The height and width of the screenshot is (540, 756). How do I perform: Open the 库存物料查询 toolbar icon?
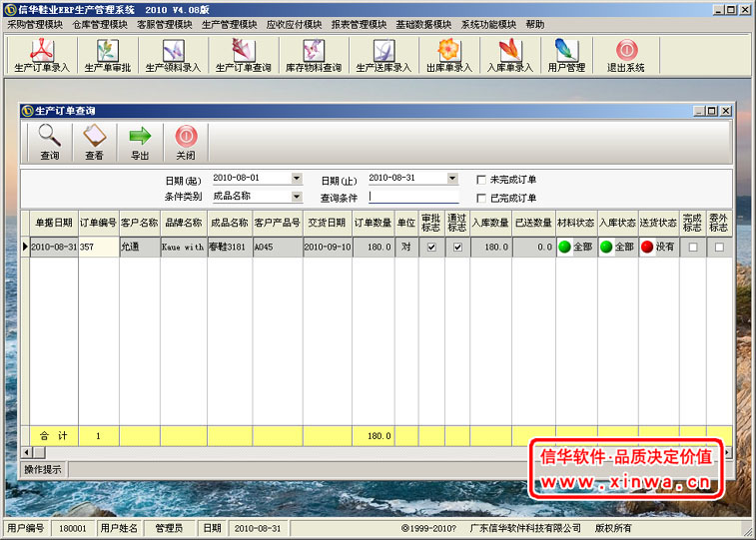click(x=314, y=55)
